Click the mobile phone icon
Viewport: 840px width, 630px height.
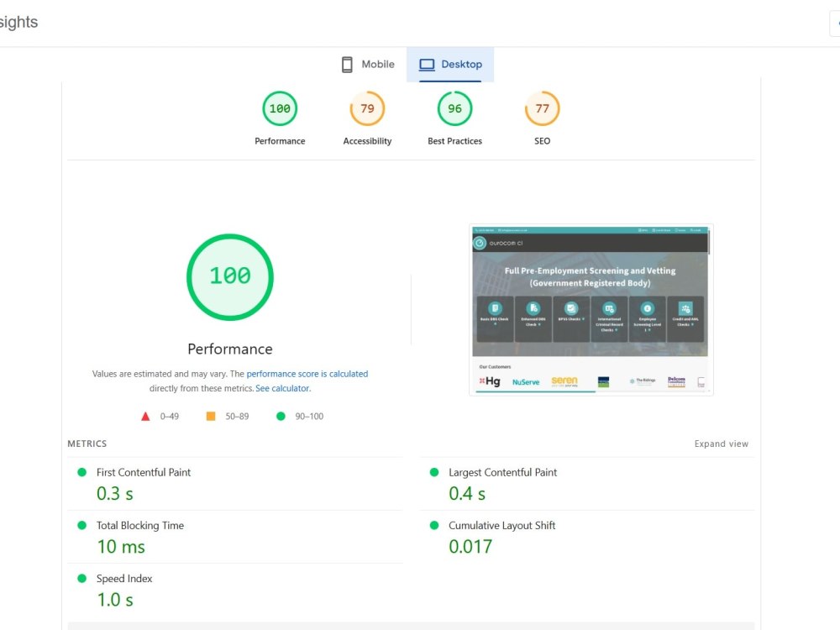pos(347,65)
